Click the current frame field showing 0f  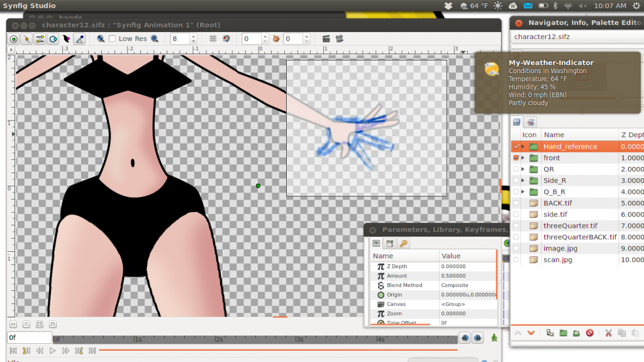pos(29,337)
